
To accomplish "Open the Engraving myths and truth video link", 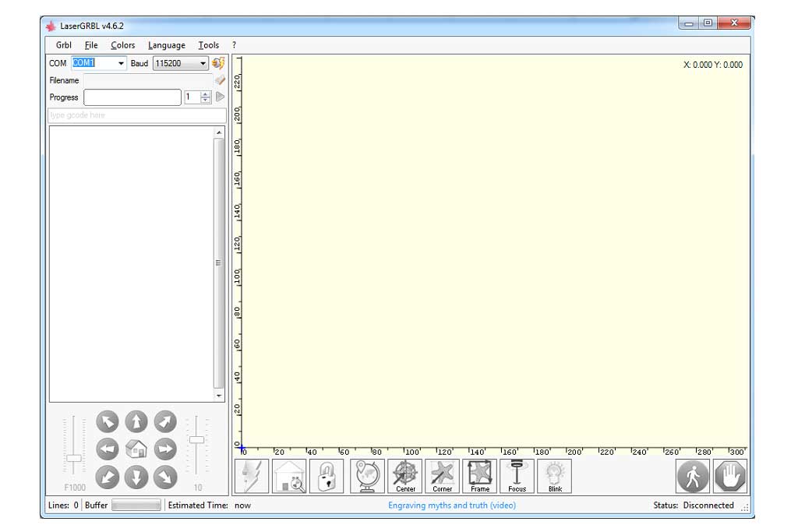I will point(451,505).
